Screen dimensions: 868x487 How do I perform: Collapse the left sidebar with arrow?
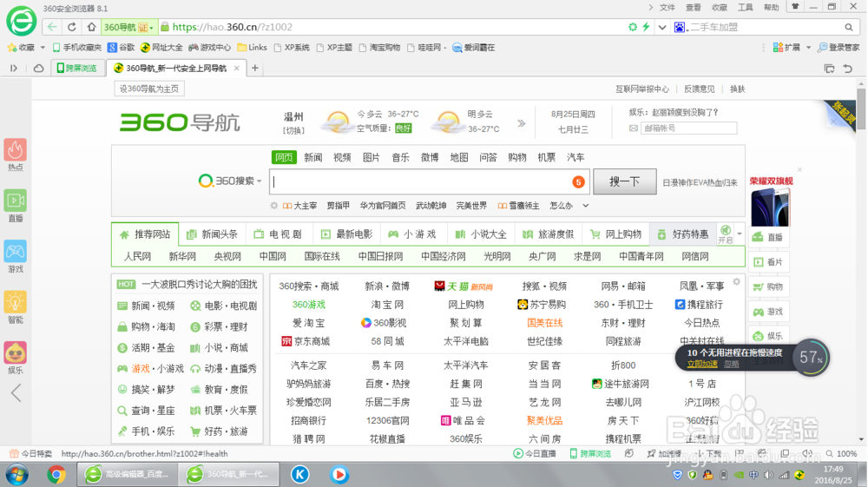pos(16,393)
